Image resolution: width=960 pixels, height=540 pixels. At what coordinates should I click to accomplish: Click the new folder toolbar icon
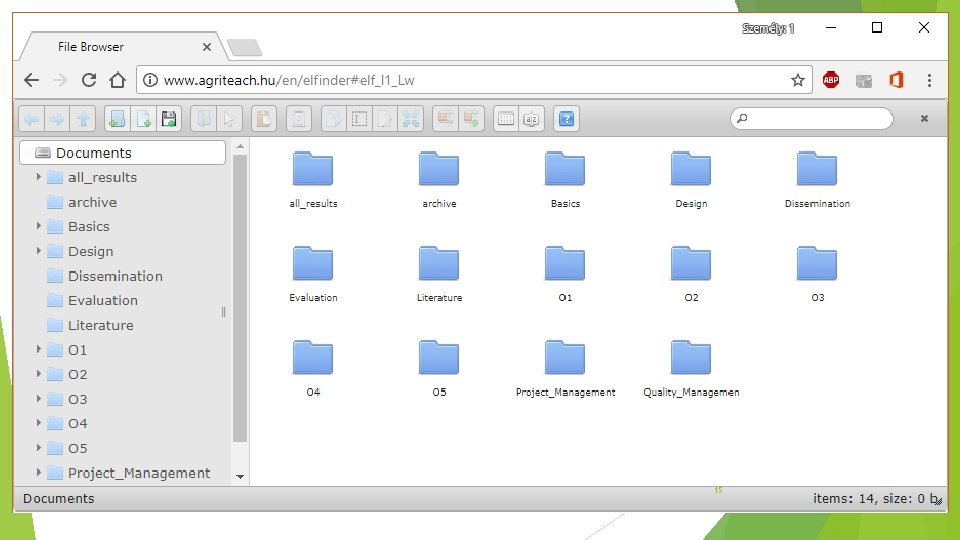point(117,119)
